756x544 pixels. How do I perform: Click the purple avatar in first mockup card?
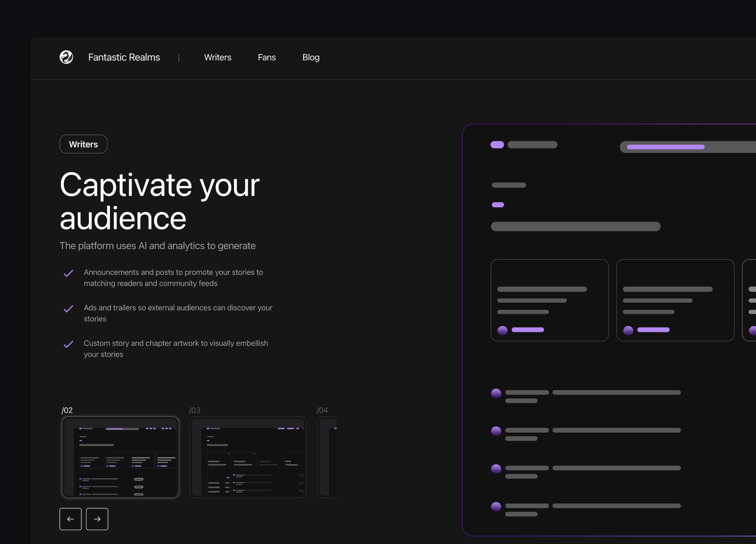point(502,330)
